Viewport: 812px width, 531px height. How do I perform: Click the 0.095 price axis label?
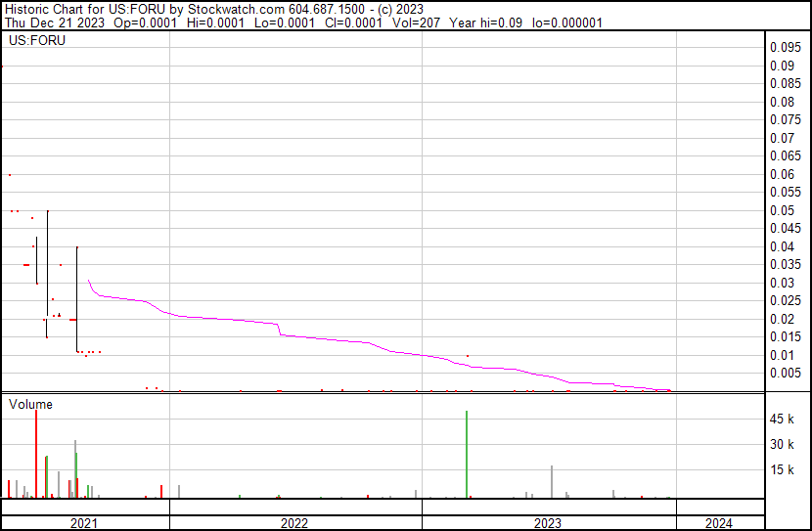click(x=784, y=48)
